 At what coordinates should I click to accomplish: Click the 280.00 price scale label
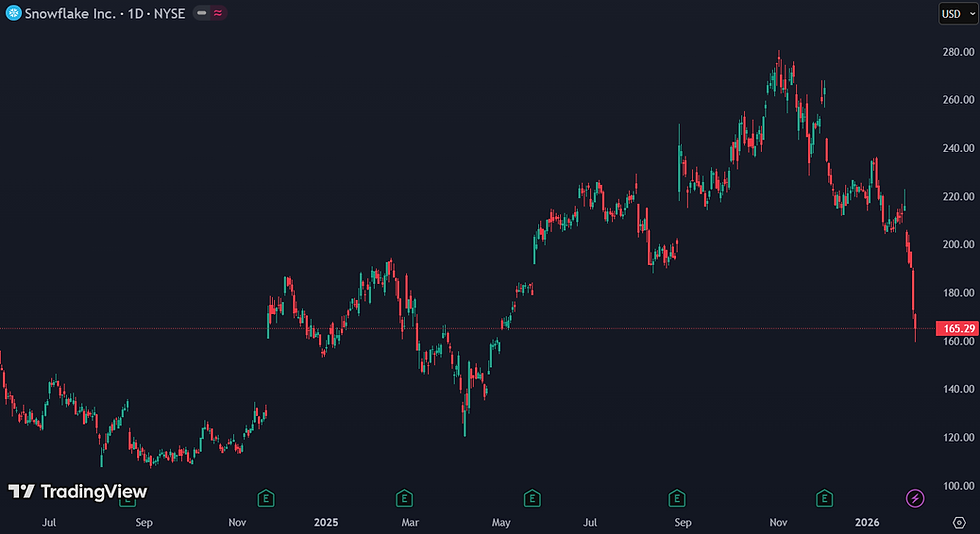958,52
